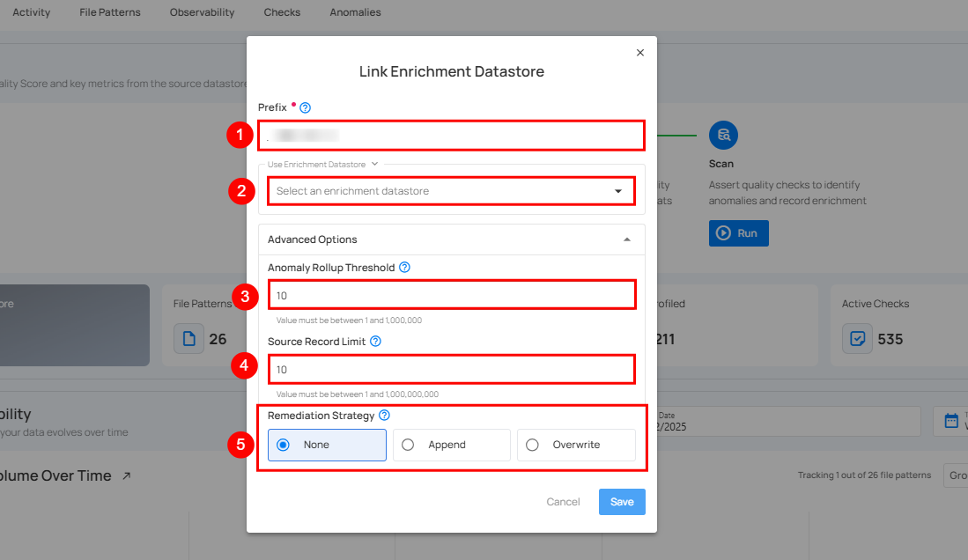Open Volume Over Time arrow link
Image resolution: width=968 pixels, height=560 pixels.
point(127,476)
